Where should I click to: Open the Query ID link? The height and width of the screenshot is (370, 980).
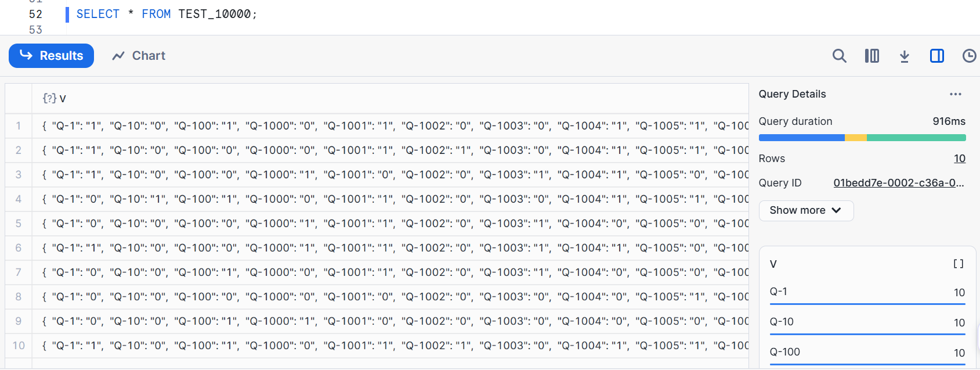[898, 183]
